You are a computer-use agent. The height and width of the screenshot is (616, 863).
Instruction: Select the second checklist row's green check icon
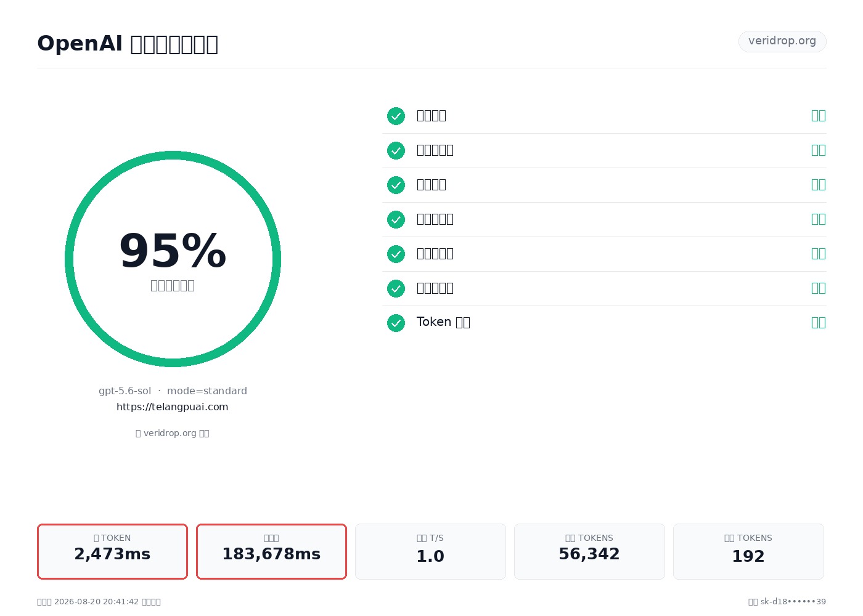tap(396, 150)
